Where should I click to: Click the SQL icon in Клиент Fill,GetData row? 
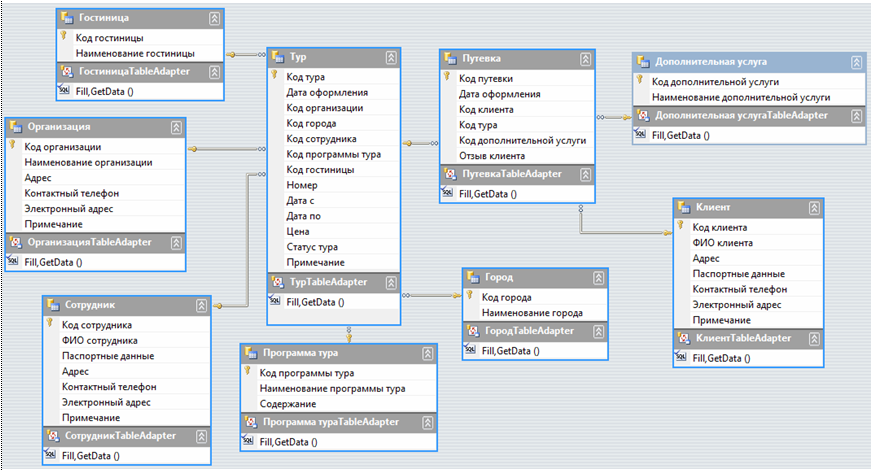(684, 357)
